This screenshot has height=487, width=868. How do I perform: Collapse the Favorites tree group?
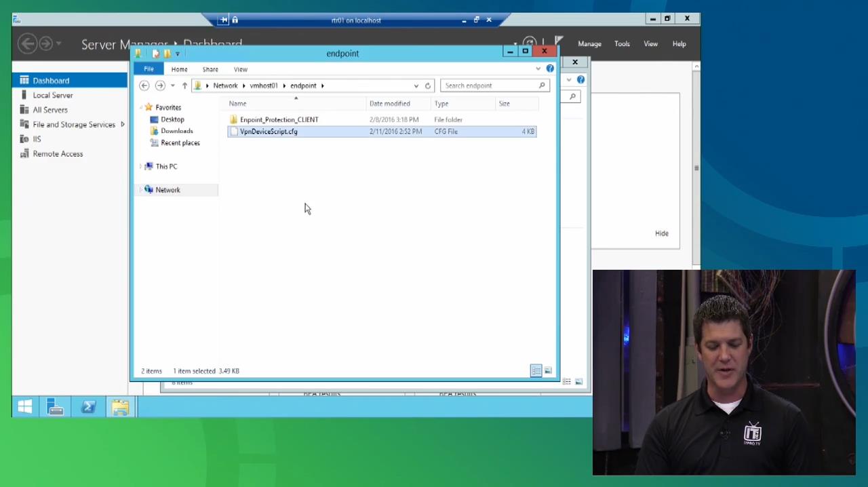point(141,107)
